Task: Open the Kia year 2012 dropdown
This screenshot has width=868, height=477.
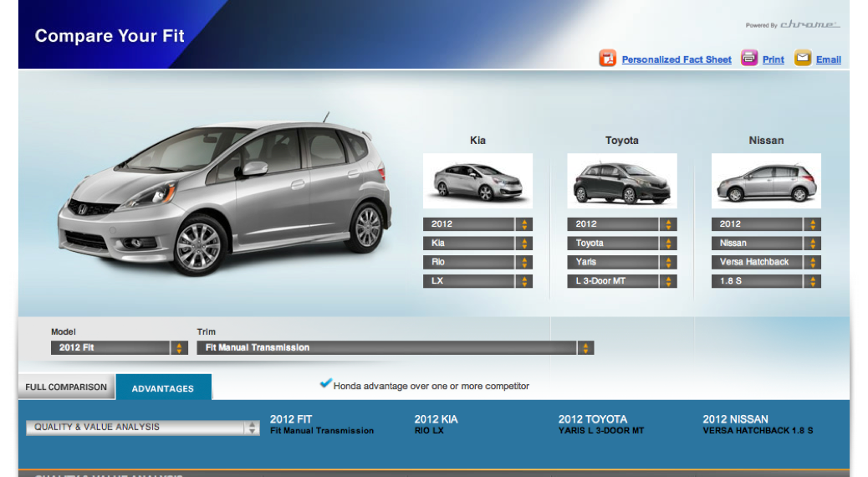Action: pos(477,224)
